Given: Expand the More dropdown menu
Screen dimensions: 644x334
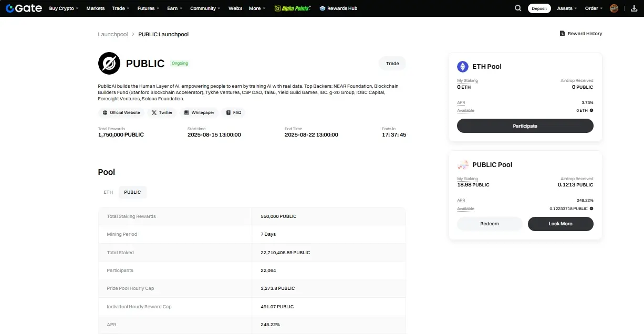Looking at the screenshot, I should coord(257,8).
